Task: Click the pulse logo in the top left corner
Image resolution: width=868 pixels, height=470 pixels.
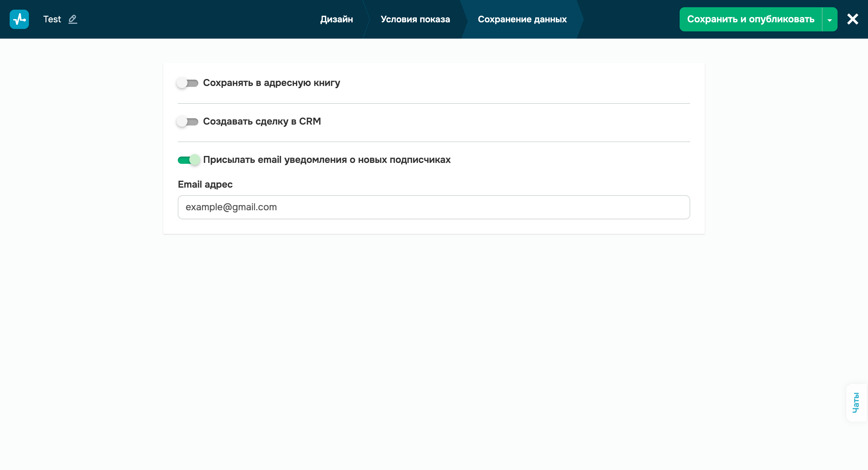Action: point(19,19)
